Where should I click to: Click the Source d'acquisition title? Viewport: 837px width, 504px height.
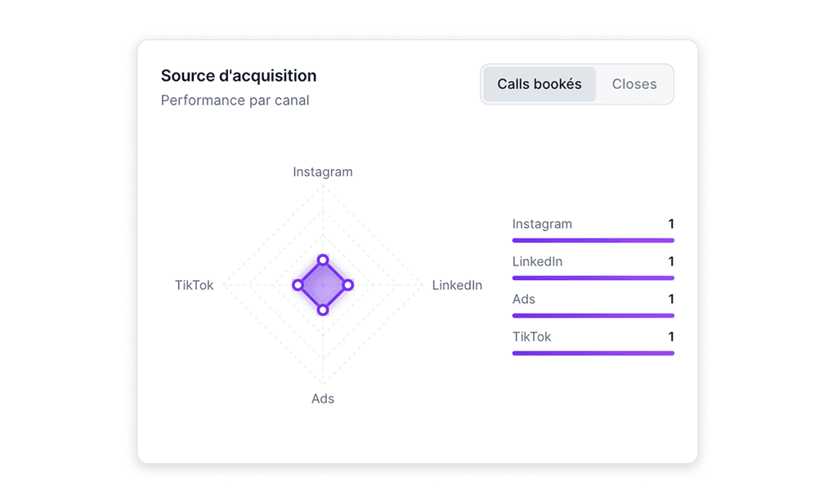tap(238, 75)
